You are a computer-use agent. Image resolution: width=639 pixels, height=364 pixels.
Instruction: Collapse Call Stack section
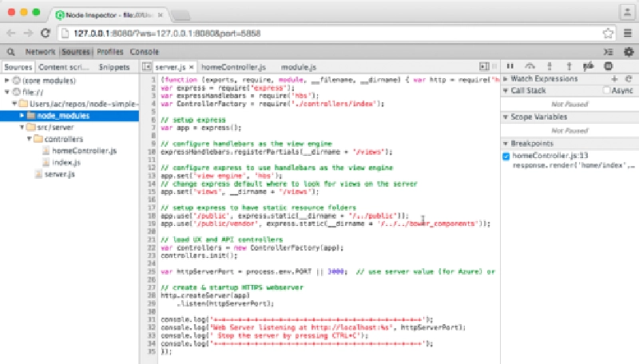pyautogui.click(x=506, y=90)
